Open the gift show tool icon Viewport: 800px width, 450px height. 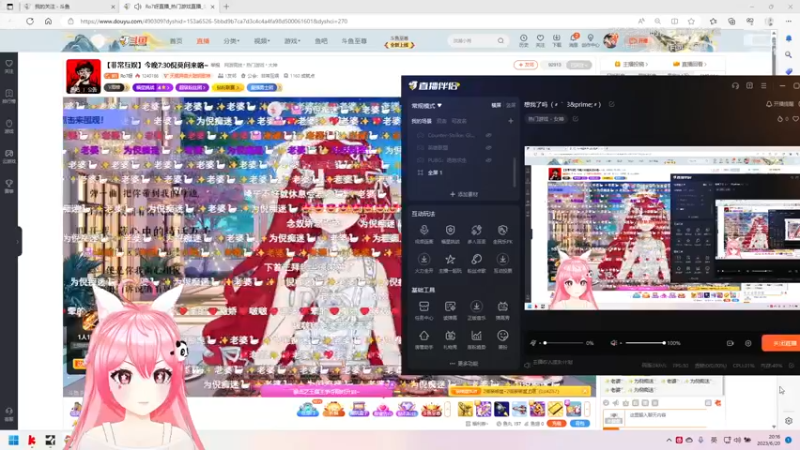(x=450, y=336)
